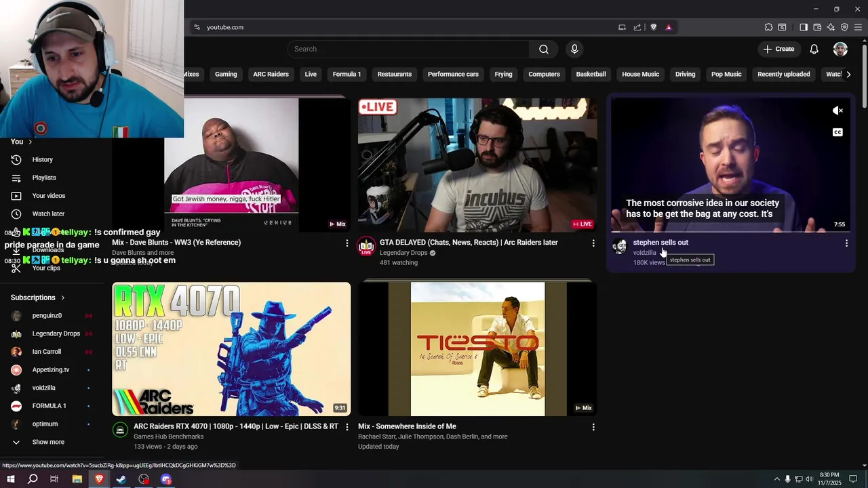Open the account avatar menu
This screenshot has height=488, width=868.
tap(840, 49)
